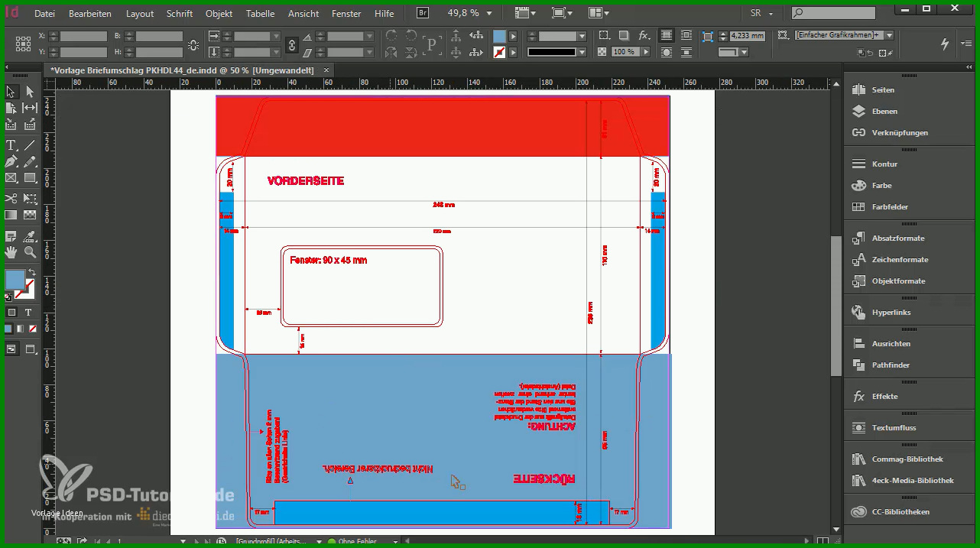Open the Objekt menu
This screenshot has width=980, height=548.
click(x=219, y=14)
